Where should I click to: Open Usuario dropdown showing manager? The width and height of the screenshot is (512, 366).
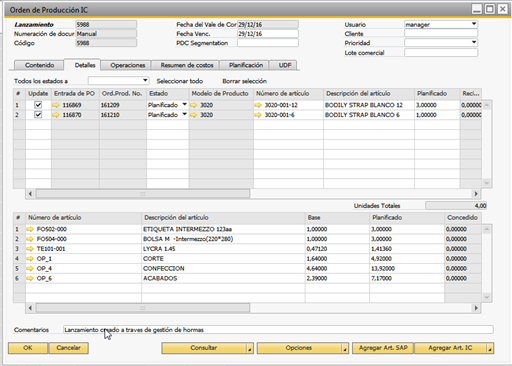coord(474,24)
